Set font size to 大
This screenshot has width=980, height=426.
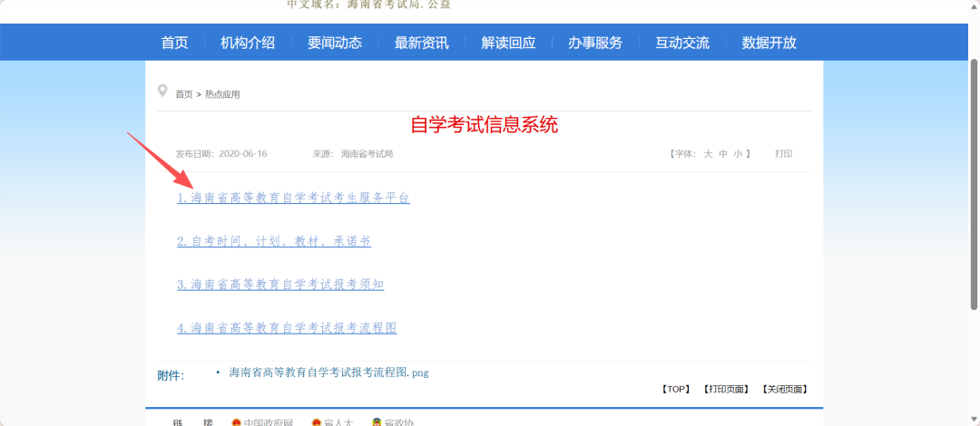click(708, 154)
